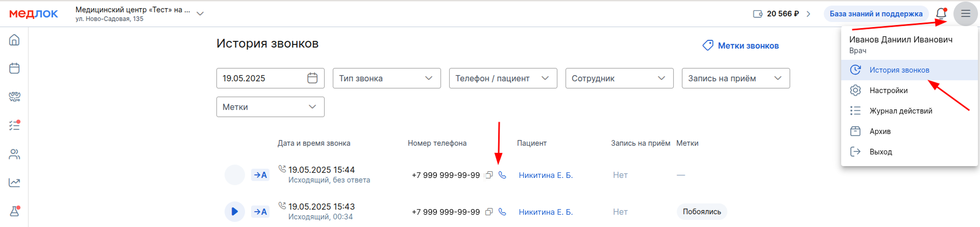
Task: Open the patients icon in the sidebar
Action: [14, 154]
